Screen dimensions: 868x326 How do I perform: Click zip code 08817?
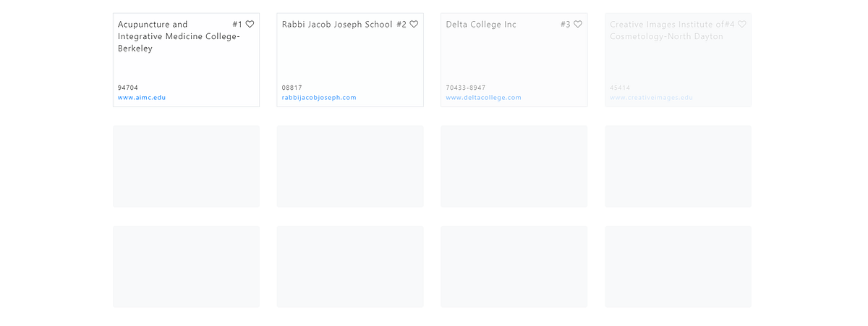tap(292, 88)
